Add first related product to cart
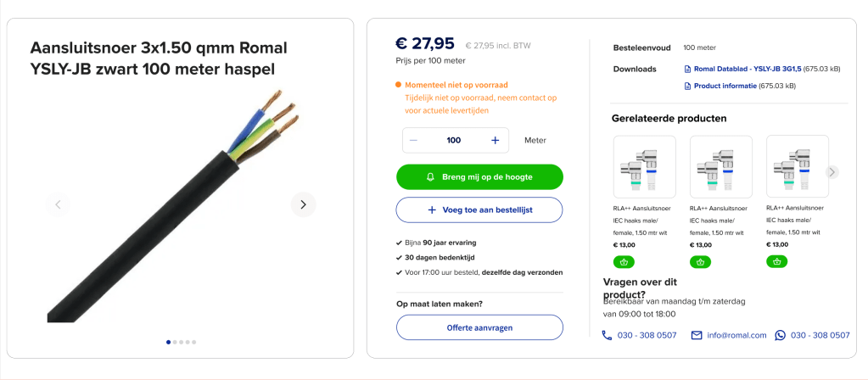 coord(624,261)
